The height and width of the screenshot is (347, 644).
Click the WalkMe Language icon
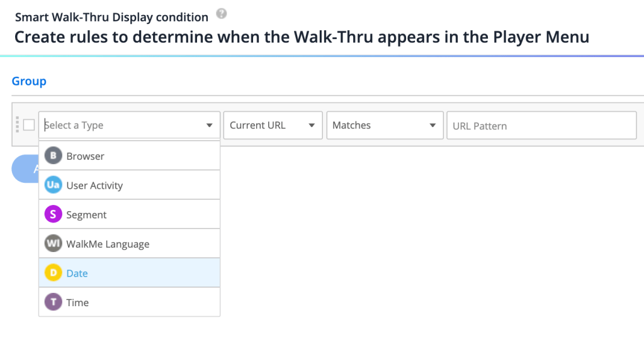(x=54, y=244)
